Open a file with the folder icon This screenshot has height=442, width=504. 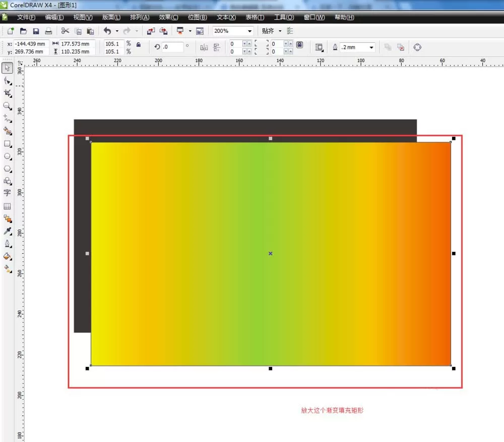click(x=23, y=31)
